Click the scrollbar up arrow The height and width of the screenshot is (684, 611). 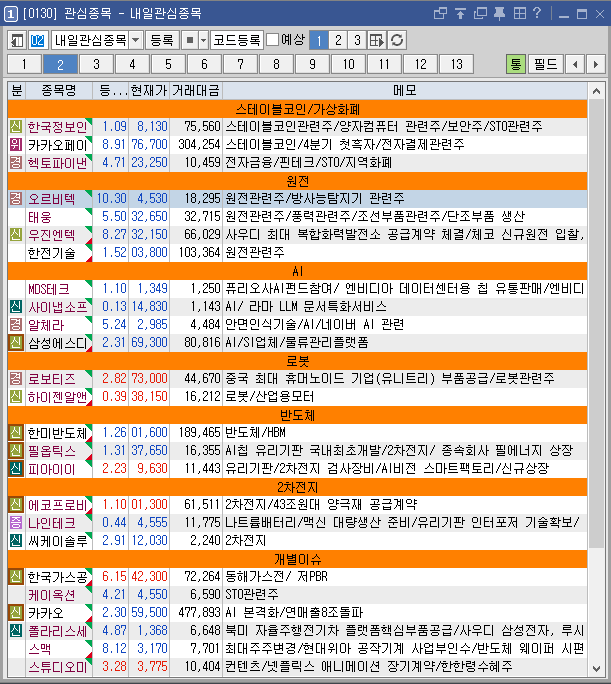596,91
